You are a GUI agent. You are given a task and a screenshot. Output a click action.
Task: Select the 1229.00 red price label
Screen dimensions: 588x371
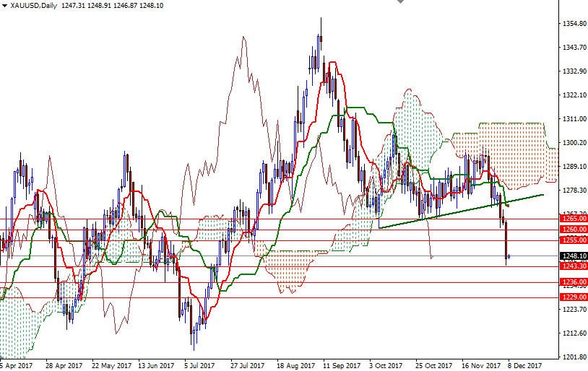[572, 297]
